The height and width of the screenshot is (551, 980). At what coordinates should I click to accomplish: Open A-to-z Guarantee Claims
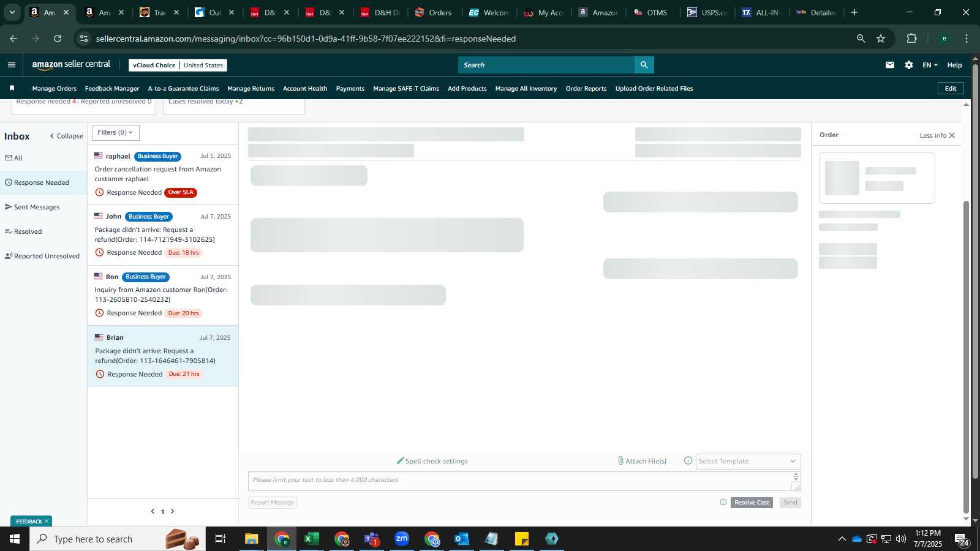click(x=183, y=88)
